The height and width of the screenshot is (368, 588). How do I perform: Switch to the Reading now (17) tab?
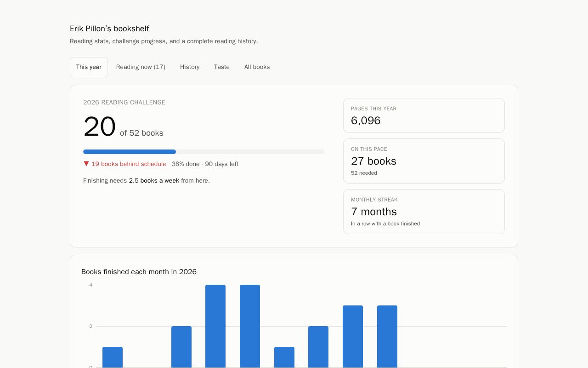pyautogui.click(x=141, y=67)
